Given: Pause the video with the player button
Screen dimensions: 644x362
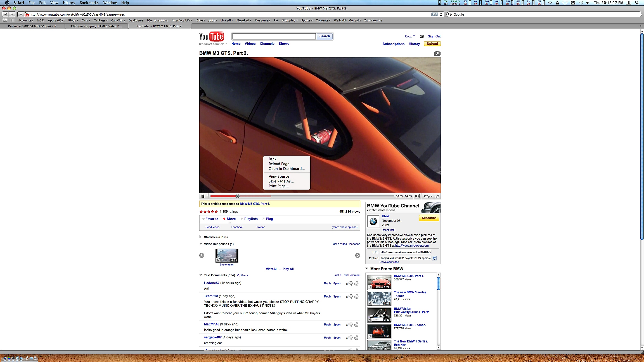Looking at the screenshot, I should click(203, 196).
